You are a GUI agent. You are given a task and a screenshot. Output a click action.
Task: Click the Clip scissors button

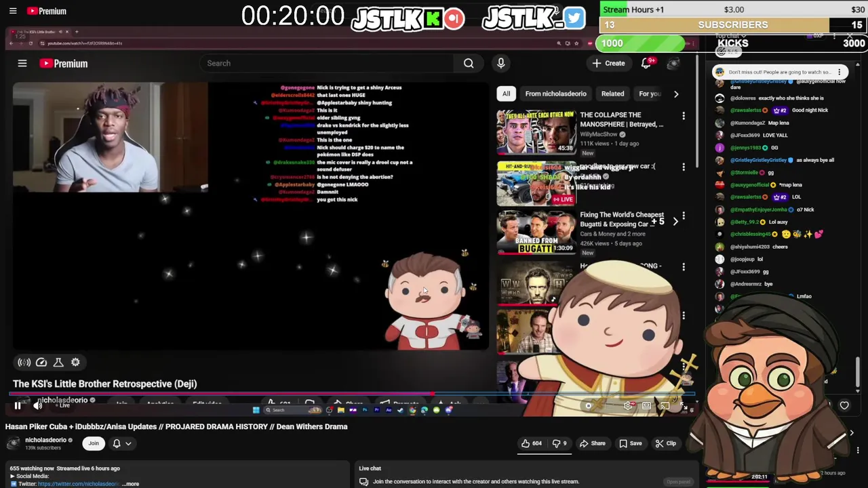665,443
